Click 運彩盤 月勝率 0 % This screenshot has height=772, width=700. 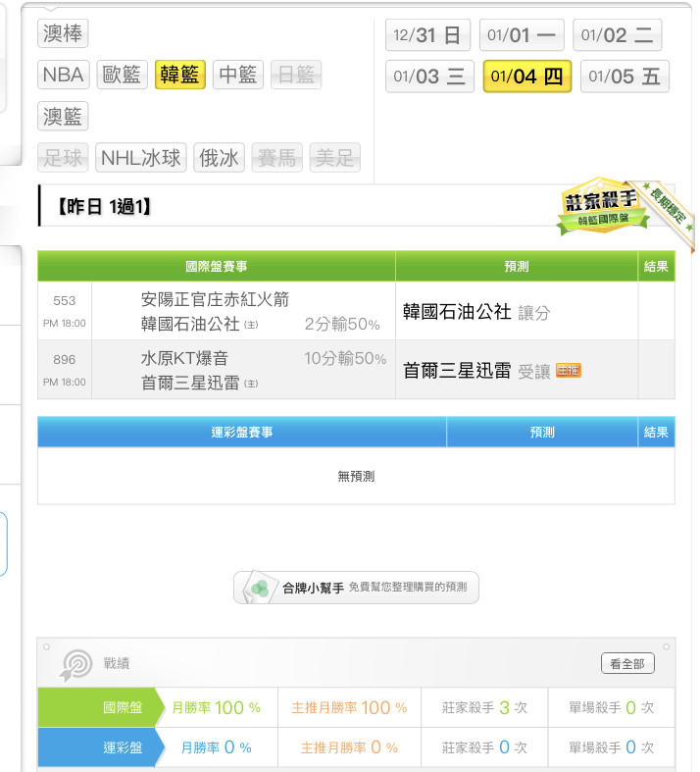pyautogui.click(x=217, y=747)
